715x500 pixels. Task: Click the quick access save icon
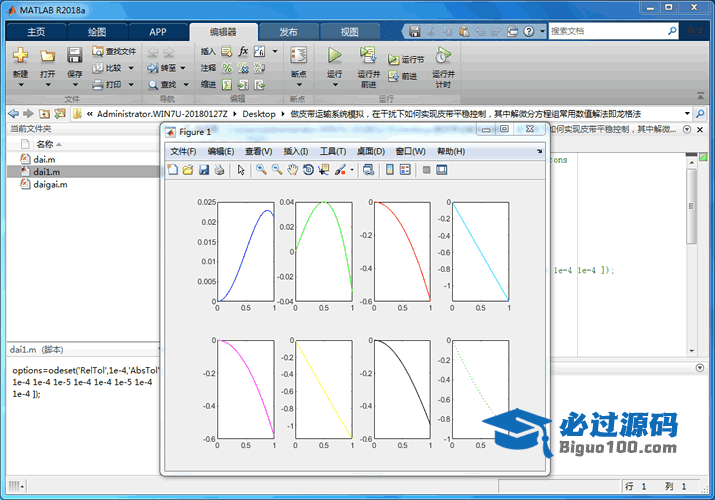click(414, 31)
